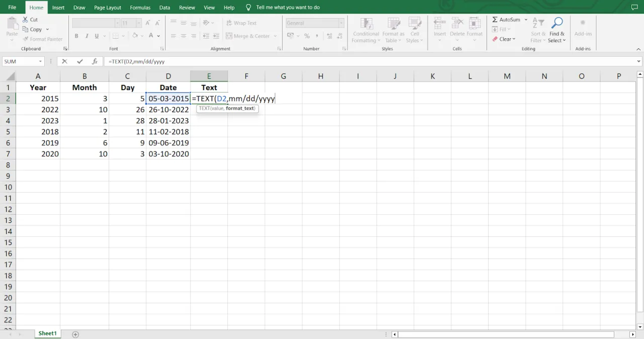This screenshot has width=644, height=339.
Task: Apply the Percent style icon
Action: point(307,36)
